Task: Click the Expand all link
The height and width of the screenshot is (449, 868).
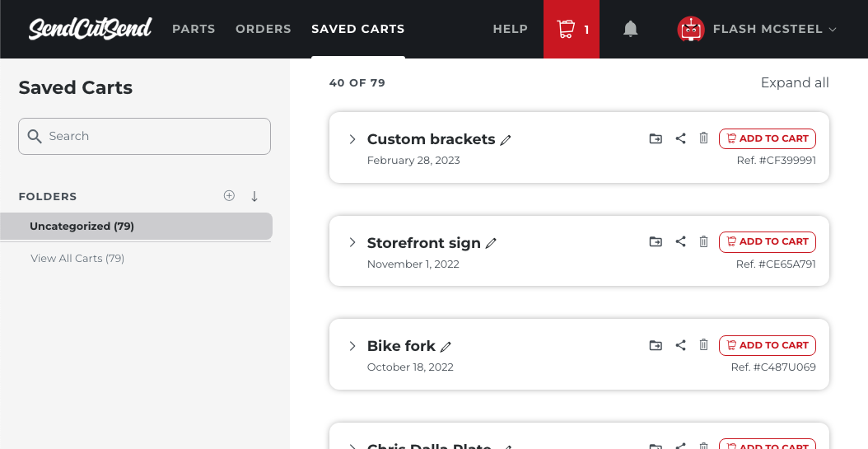Action: coord(795,82)
